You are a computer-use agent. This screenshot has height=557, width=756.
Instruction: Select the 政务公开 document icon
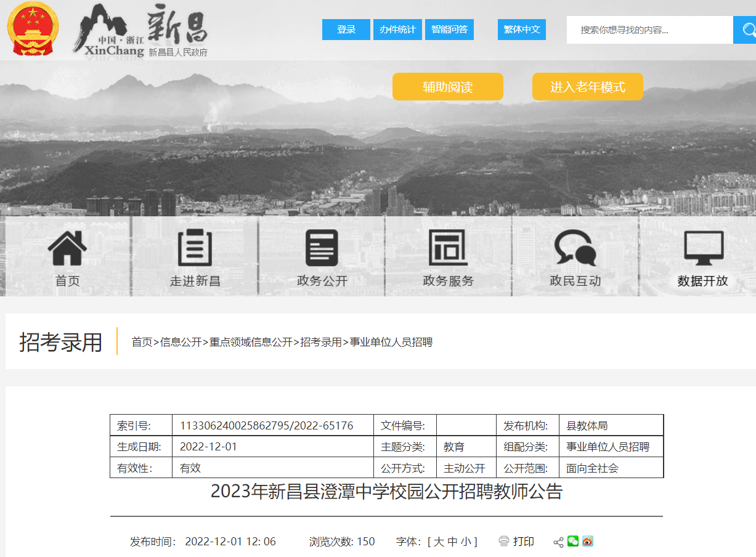coord(322,248)
